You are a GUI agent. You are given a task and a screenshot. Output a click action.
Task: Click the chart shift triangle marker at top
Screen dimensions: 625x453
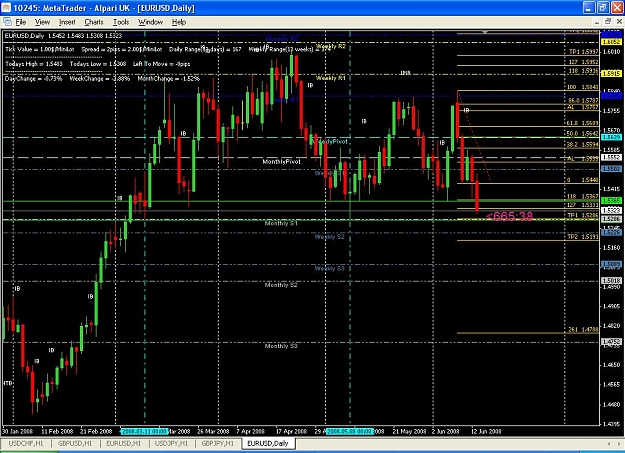tap(485, 32)
